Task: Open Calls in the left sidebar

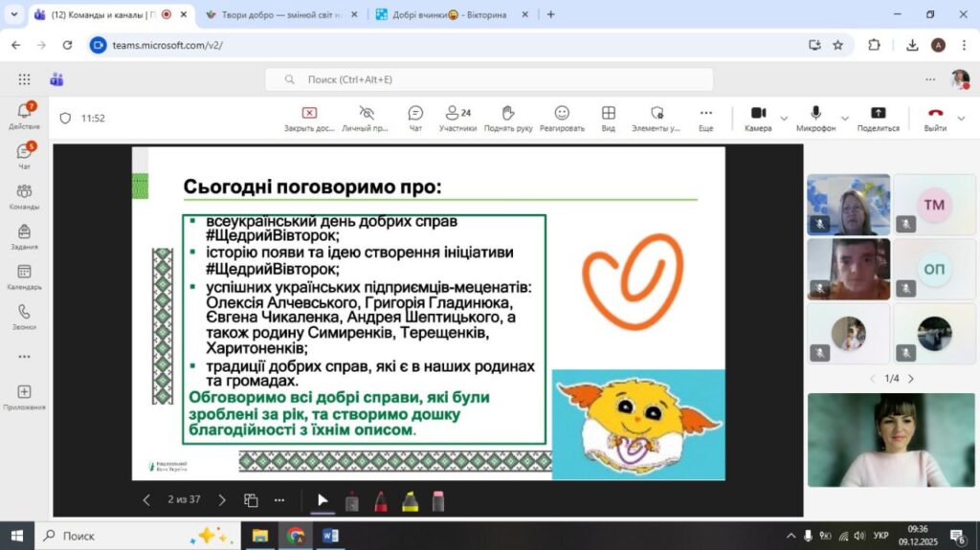Action: point(24,318)
